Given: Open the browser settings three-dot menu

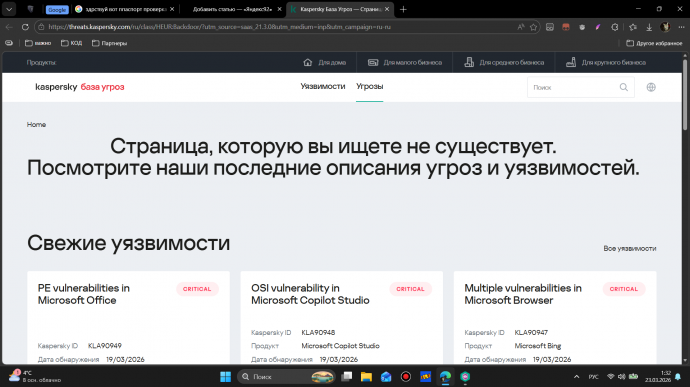Looking at the screenshot, I should 681,27.
